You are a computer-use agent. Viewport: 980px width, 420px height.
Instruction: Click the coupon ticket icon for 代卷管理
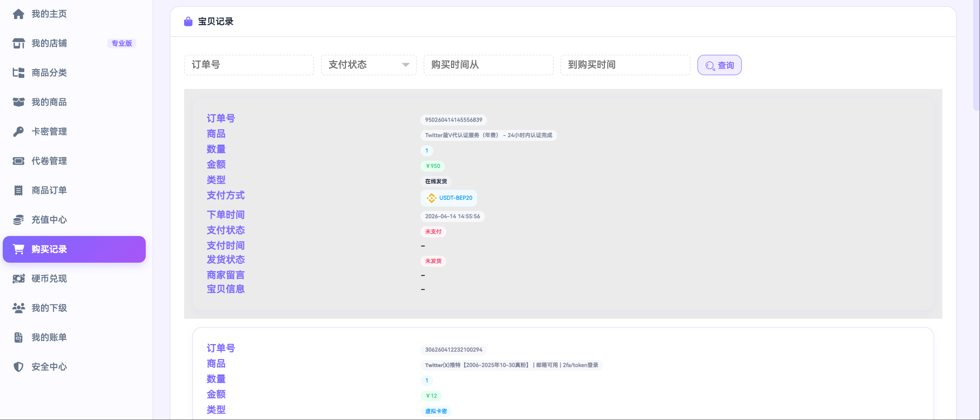coord(18,161)
